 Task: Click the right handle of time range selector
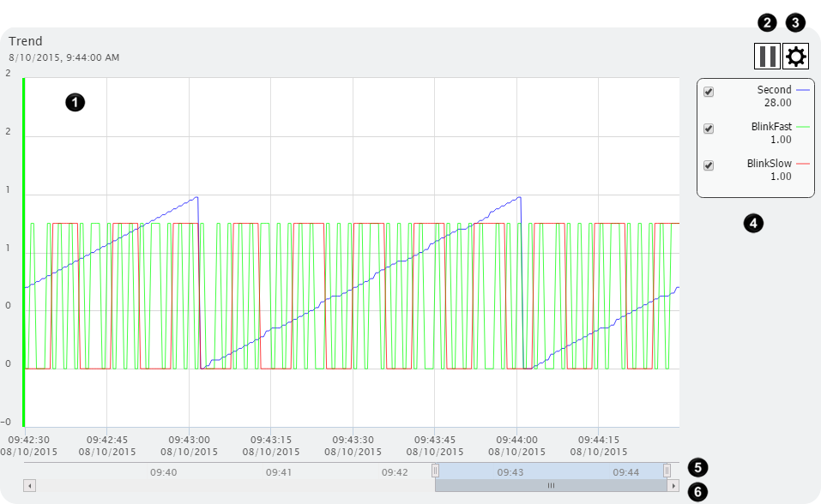[x=667, y=471]
